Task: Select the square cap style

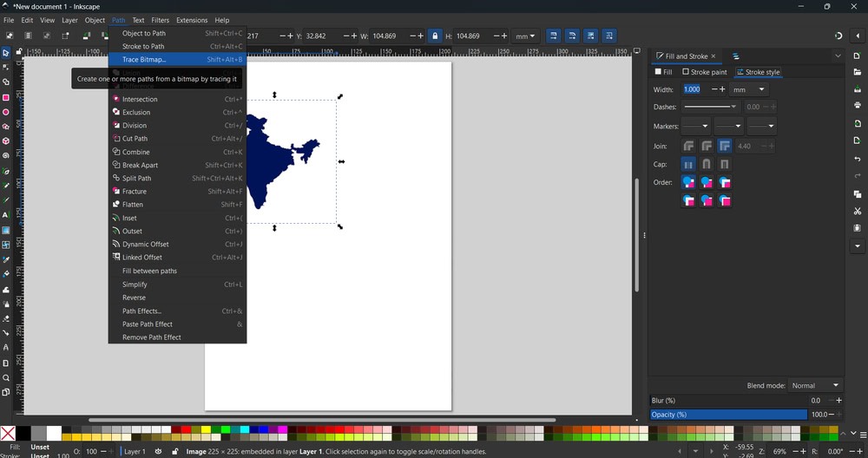Action: point(725,164)
